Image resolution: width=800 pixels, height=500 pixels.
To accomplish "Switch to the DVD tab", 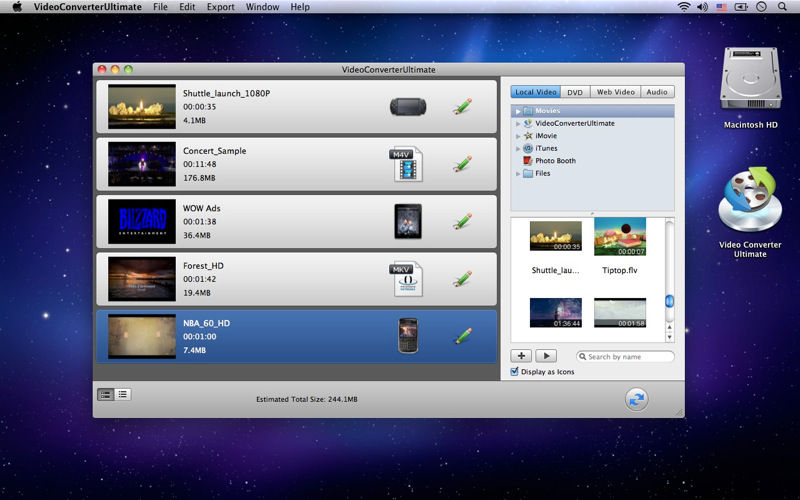I will 575,92.
